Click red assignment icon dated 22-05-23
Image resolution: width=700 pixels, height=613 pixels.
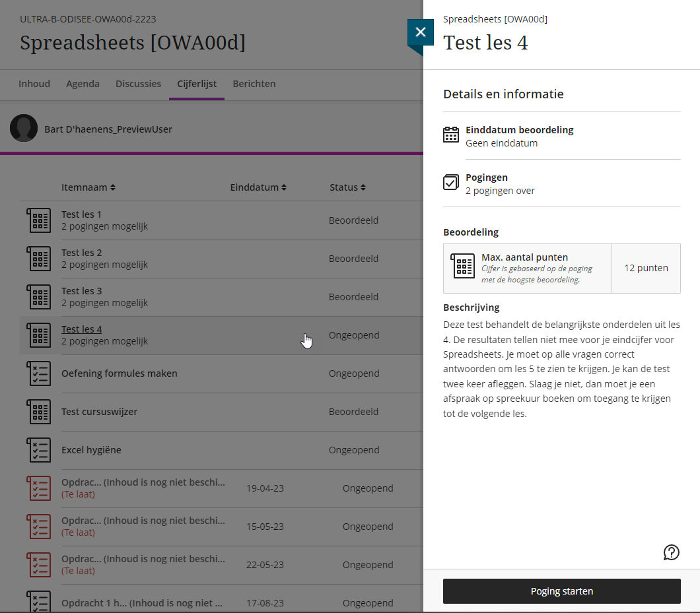coord(39,565)
